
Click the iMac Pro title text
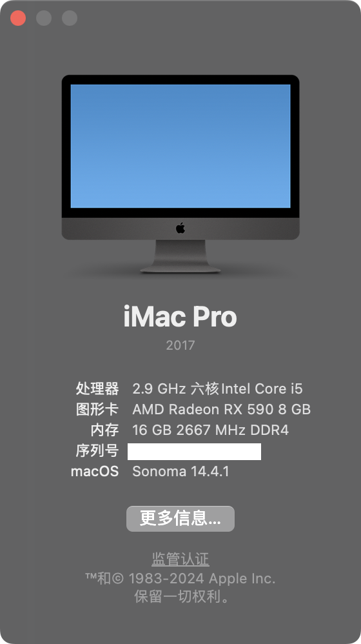coord(180,317)
